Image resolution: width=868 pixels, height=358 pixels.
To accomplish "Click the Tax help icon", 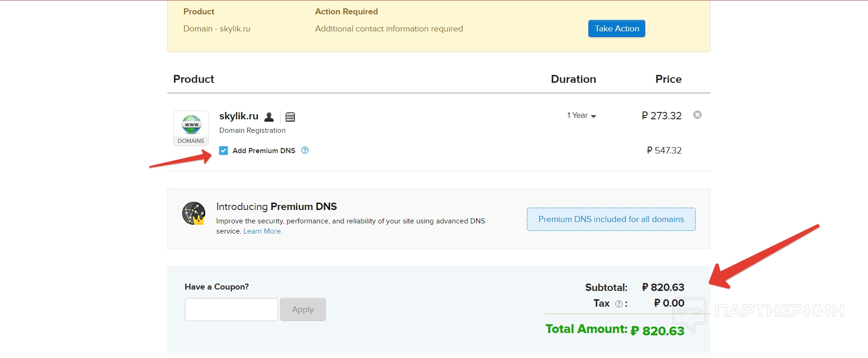I will point(618,304).
